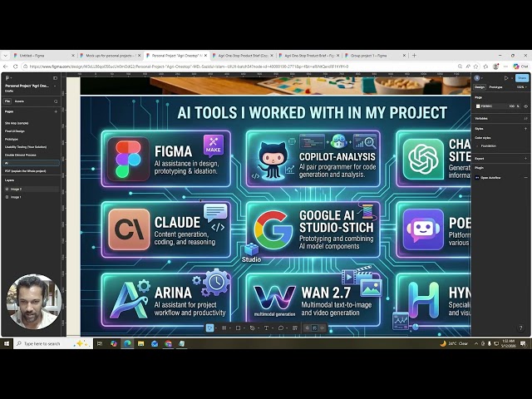Switch to the Prototype tab
Viewport: 532px width, 399px height.
coord(495,87)
